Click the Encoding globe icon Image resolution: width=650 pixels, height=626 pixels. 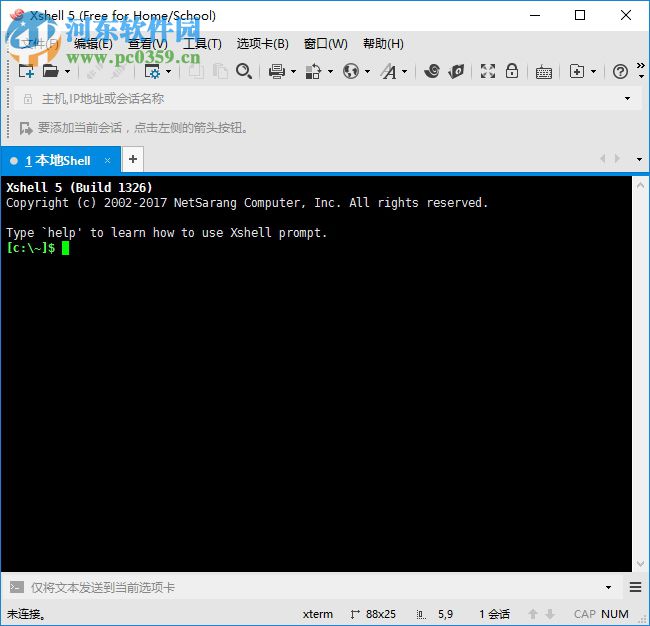pyautogui.click(x=351, y=71)
